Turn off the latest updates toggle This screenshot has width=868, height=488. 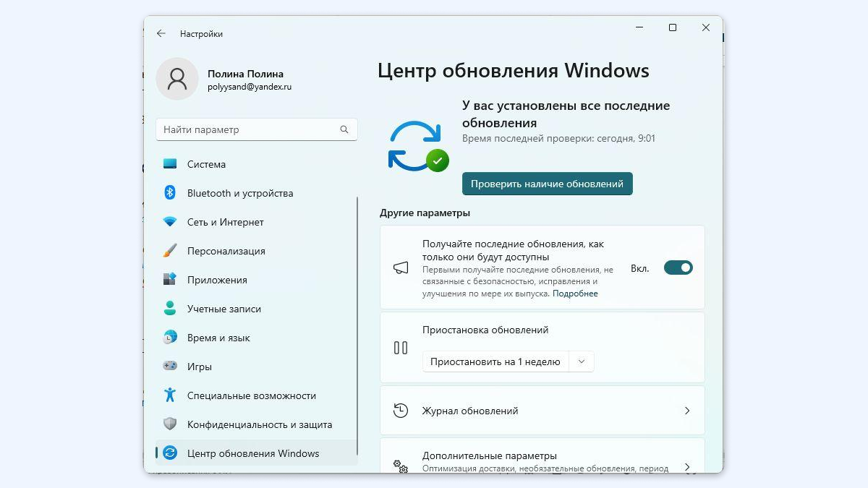678,267
